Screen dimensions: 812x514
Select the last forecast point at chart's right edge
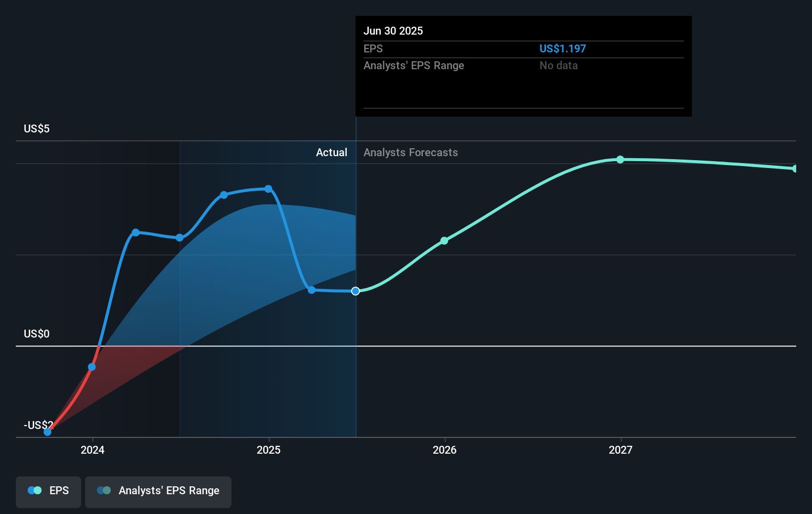pos(795,169)
